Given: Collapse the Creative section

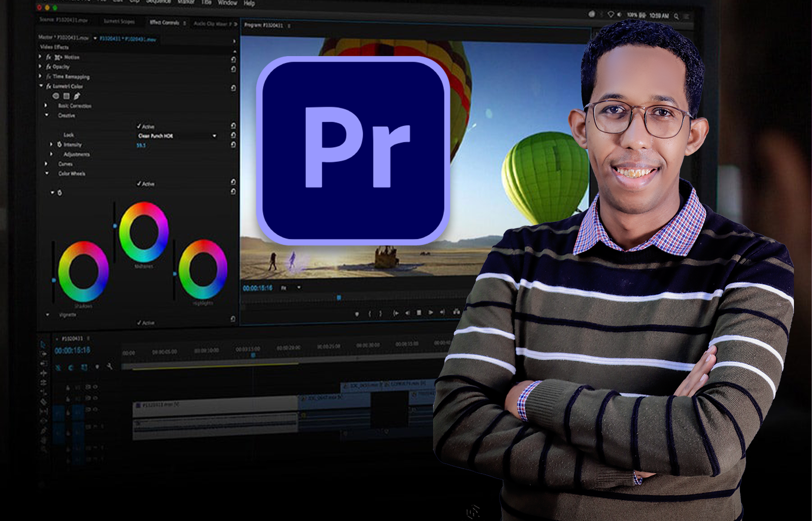Looking at the screenshot, I should tap(47, 115).
